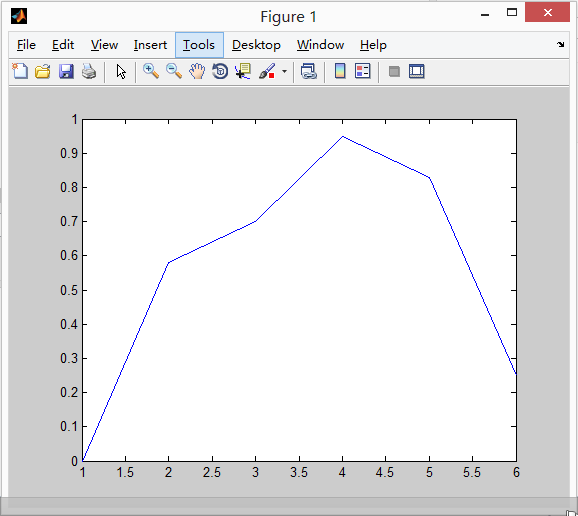Expand the Brush color dropdown arrow
Image resolution: width=578 pixels, height=516 pixels.
[x=284, y=71]
